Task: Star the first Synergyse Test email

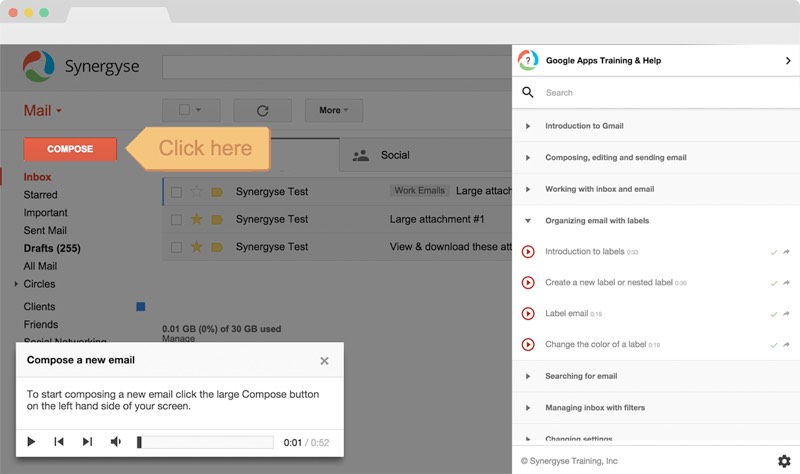Action: click(x=197, y=191)
